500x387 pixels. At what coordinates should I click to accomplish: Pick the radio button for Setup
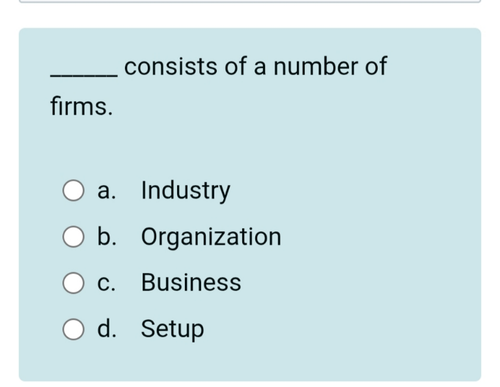tap(73, 329)
